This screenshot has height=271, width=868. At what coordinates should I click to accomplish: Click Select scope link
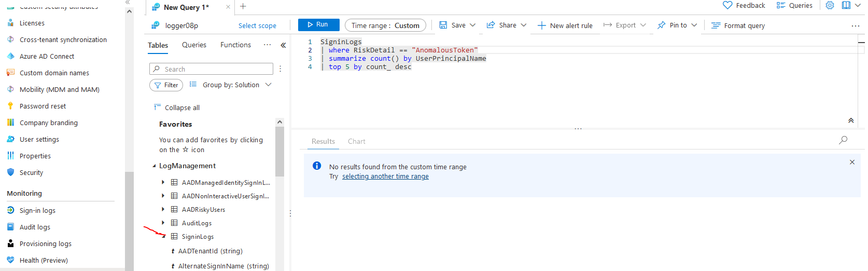pos(257,25)
